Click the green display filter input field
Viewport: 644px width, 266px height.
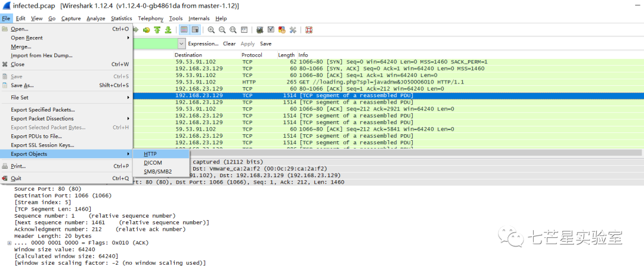[x=155, y=44]
